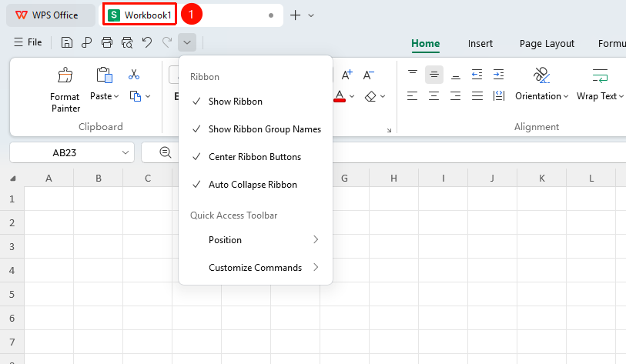
Task: Select row 3 header
Action: tap(12, 246)
